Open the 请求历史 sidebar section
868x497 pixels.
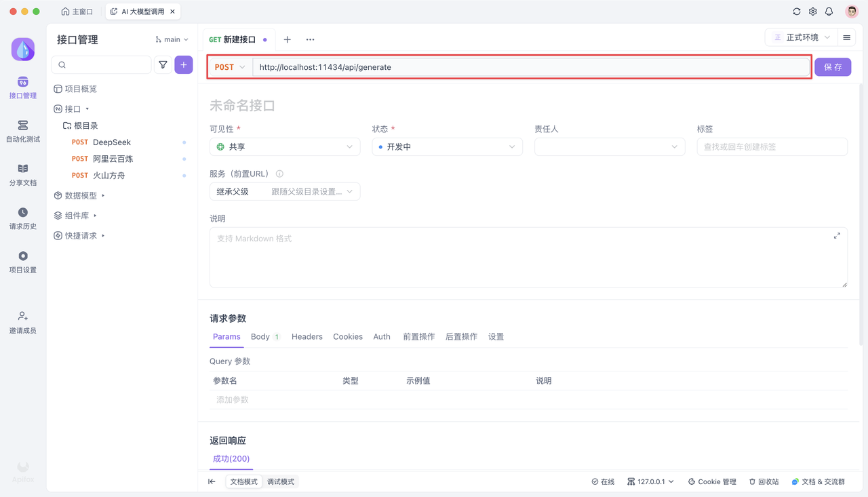pyautogui.click(x=23, y=218)
